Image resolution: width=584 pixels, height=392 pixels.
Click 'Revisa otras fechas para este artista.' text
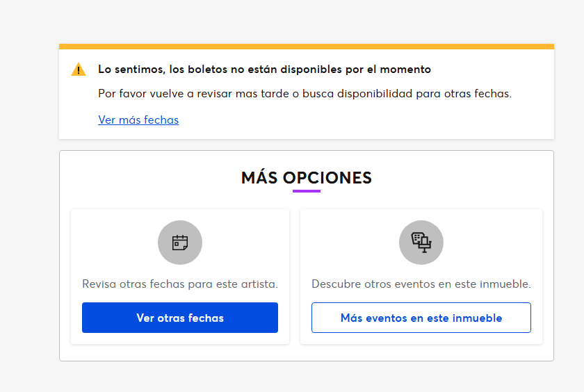pos(180,284)
